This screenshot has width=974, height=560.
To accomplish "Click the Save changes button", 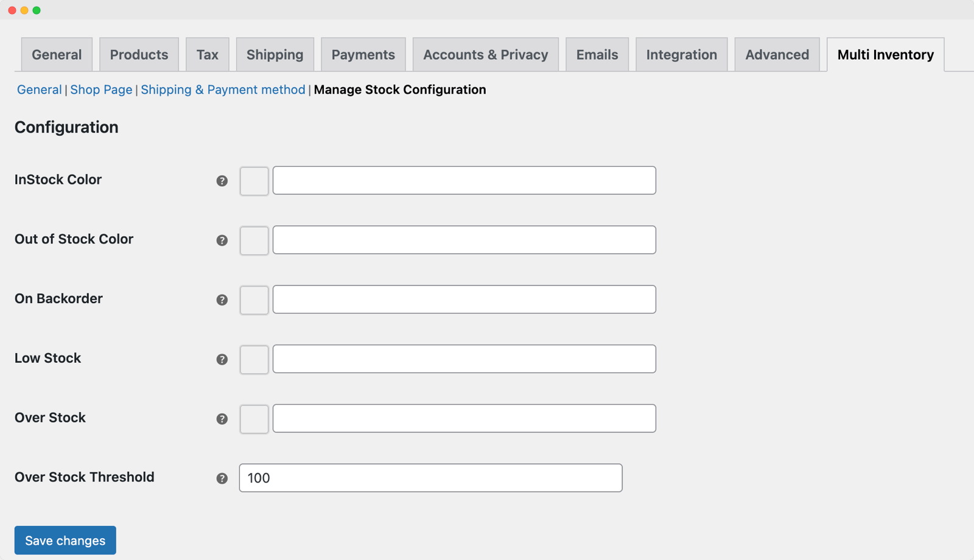I will 65,540.
